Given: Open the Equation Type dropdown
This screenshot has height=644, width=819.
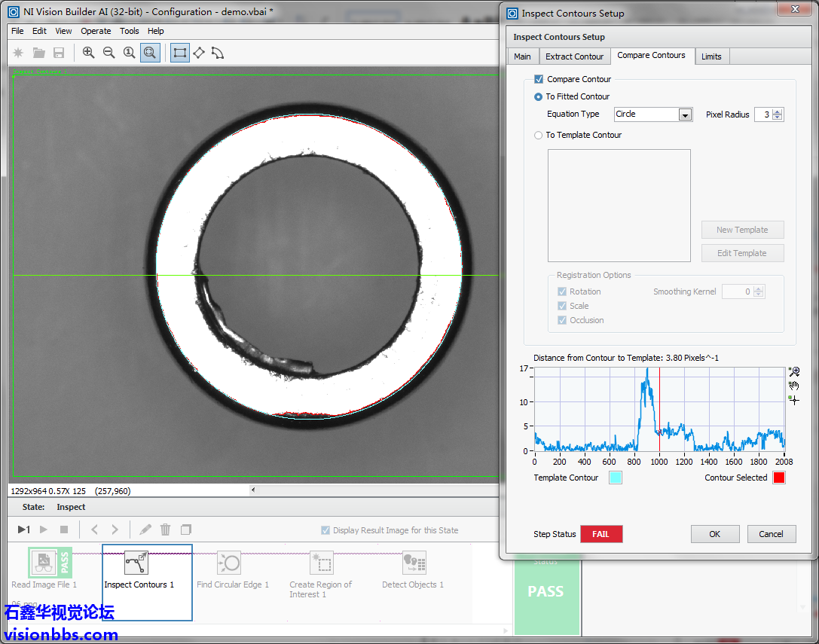Looking at the screenshot, I should [685, 114].
